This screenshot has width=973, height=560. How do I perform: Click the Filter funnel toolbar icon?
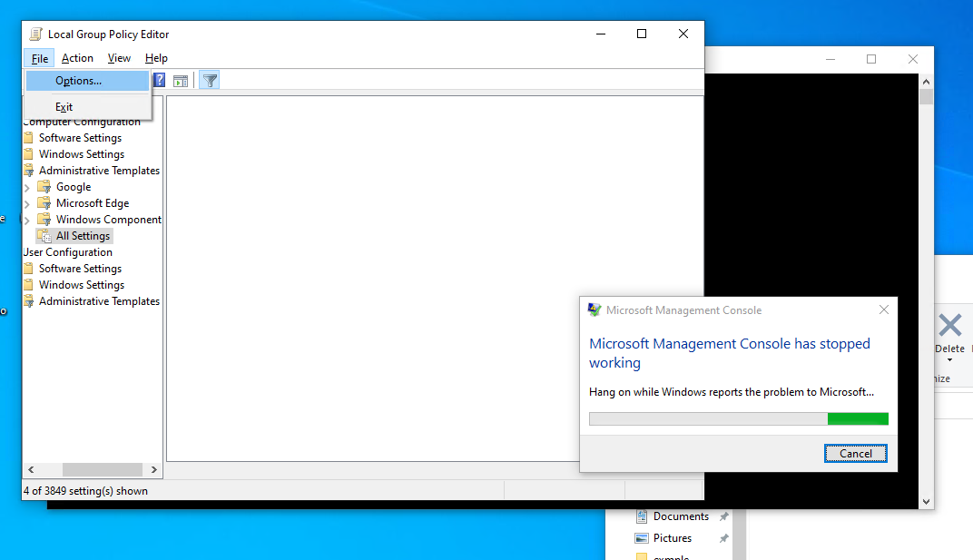pos(210,80)
